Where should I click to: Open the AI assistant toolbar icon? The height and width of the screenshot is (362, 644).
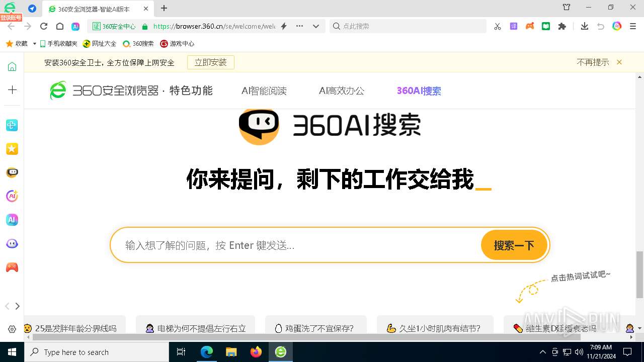[x=75, y=26]
